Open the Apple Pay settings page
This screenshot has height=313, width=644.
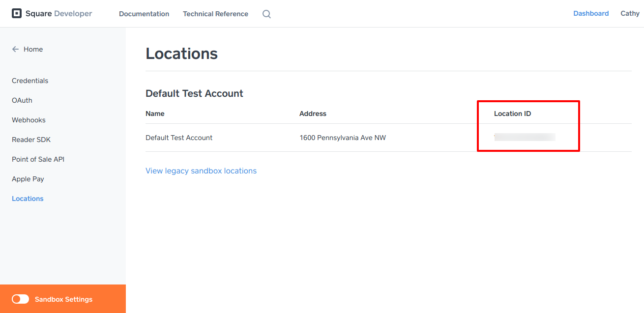click(x=28, y=179)
